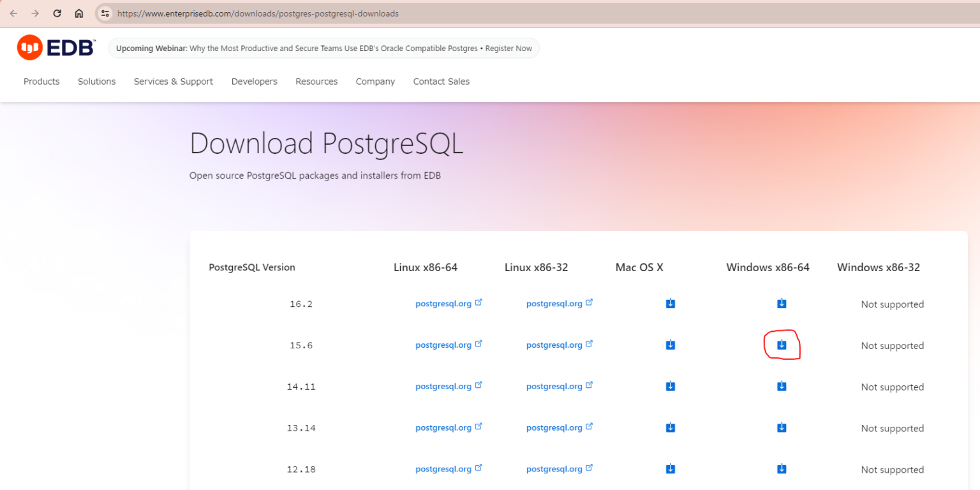
Task: Click the browser home icon
Action: point(79,13)
